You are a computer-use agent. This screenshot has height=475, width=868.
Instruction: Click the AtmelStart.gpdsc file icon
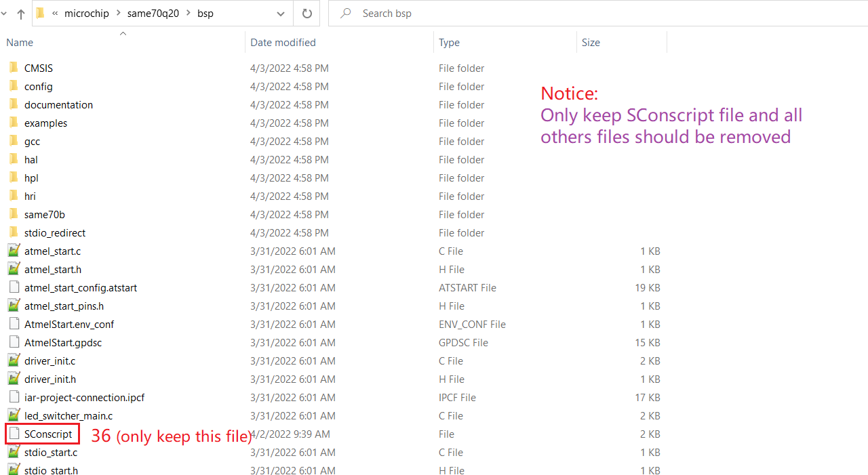click(14, 342)
